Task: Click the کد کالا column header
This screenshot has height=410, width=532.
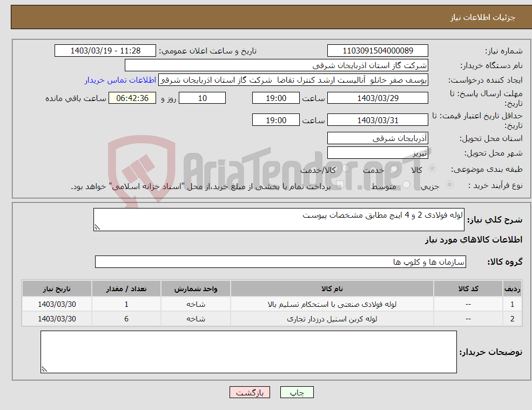Action: point(468,289)
